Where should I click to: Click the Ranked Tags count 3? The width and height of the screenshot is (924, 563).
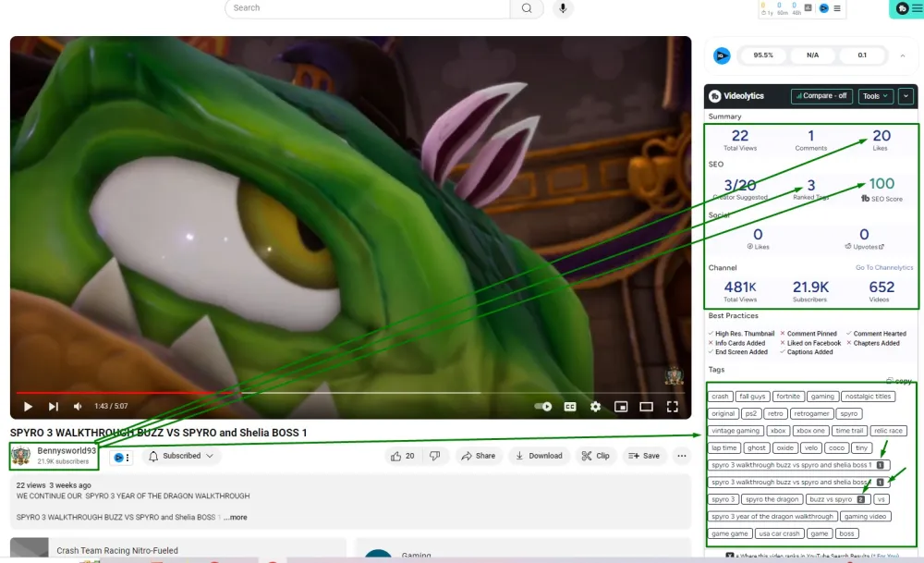pyautogui.click(x=811, y=185)
